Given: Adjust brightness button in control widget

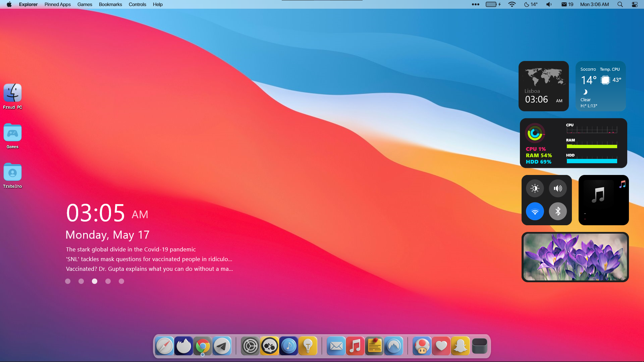Looking at the screenshot, I should [x=535, y=188].
